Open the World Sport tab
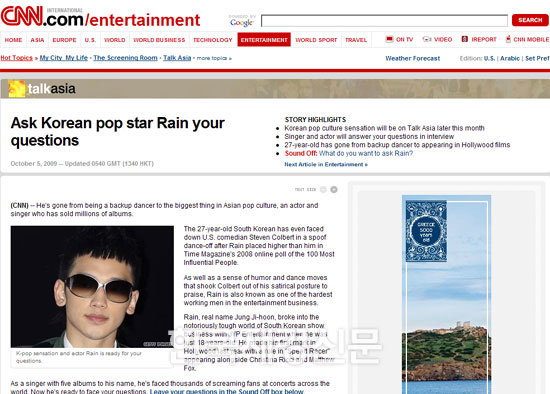The image size is (550, 394). point(316,40)
